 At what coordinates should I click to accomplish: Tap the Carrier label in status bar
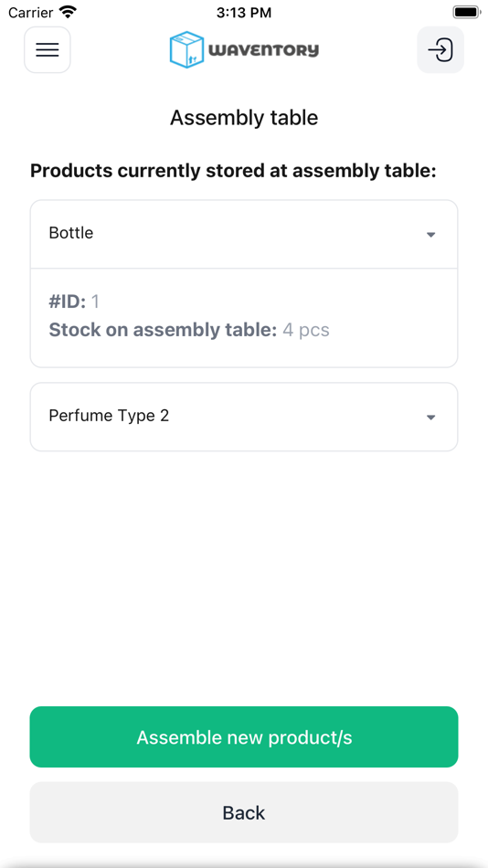[x=30, y=12]
